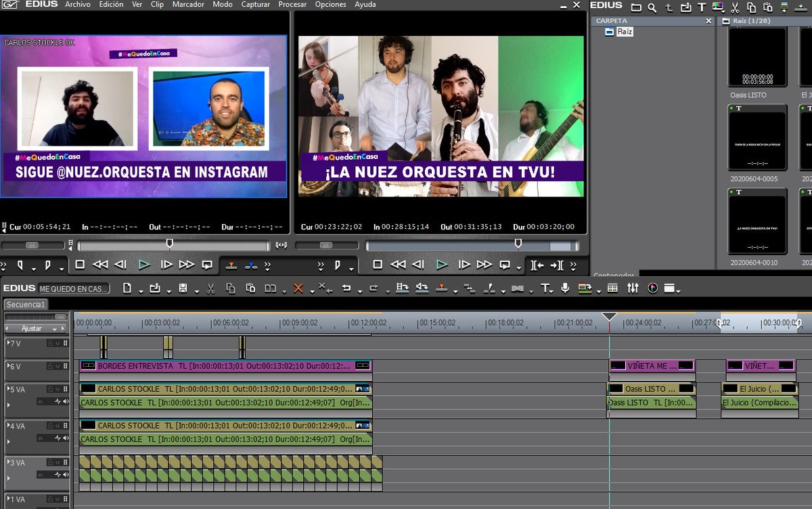This screenshot has width=812, height=509.
Task: Open the Capturar menu
Action: click(x=255, y=5)
